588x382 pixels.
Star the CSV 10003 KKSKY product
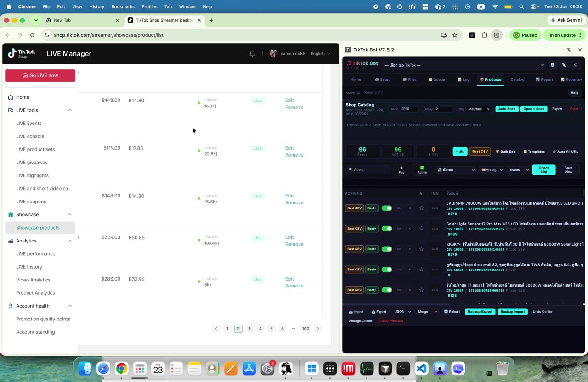pyautogui.click(x=421, y=249)
